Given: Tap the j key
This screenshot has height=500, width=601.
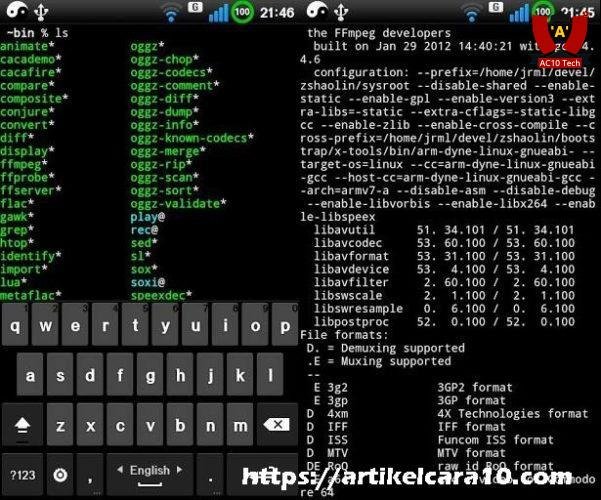Looking at the screenshot, I should 210,375.
